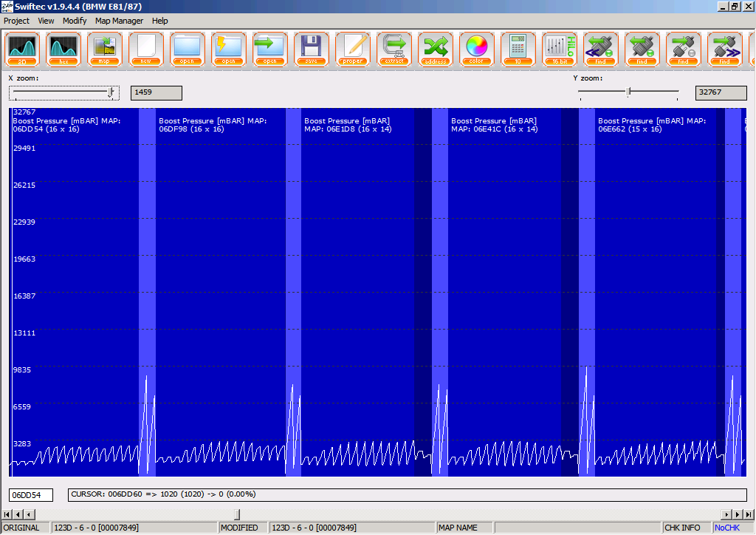
Task: Switch to the 2D graph view
Action: pos(22,50)
